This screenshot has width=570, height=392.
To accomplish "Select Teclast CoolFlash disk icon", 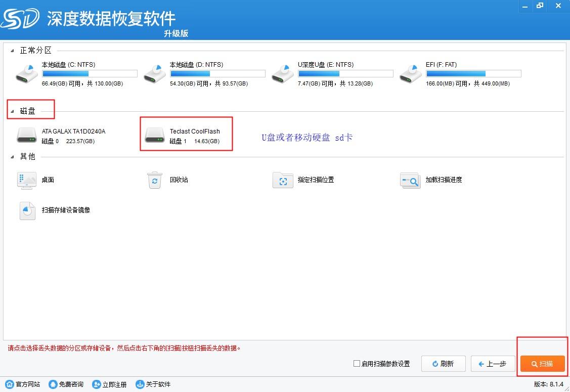I will [155, 135].
